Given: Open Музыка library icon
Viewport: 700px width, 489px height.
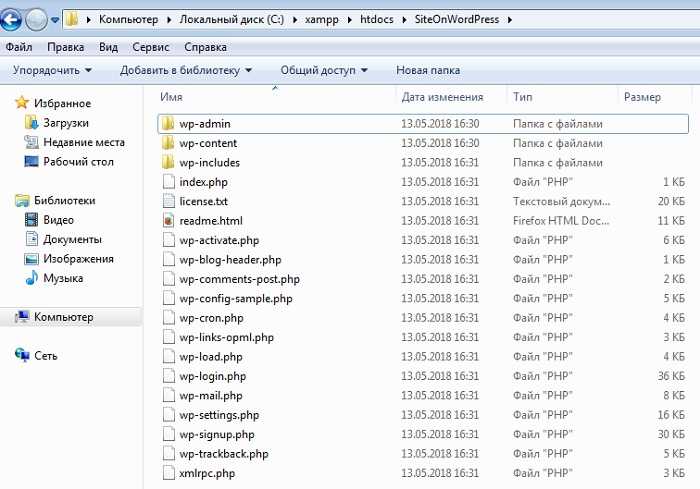Looking at the screenshot, I should (x=31, y=278).
